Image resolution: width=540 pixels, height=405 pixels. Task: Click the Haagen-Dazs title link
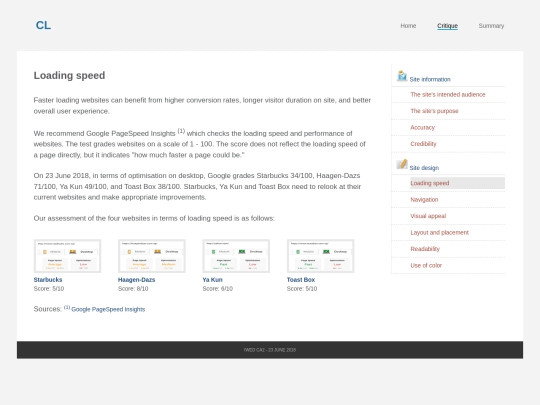(136, 280)
